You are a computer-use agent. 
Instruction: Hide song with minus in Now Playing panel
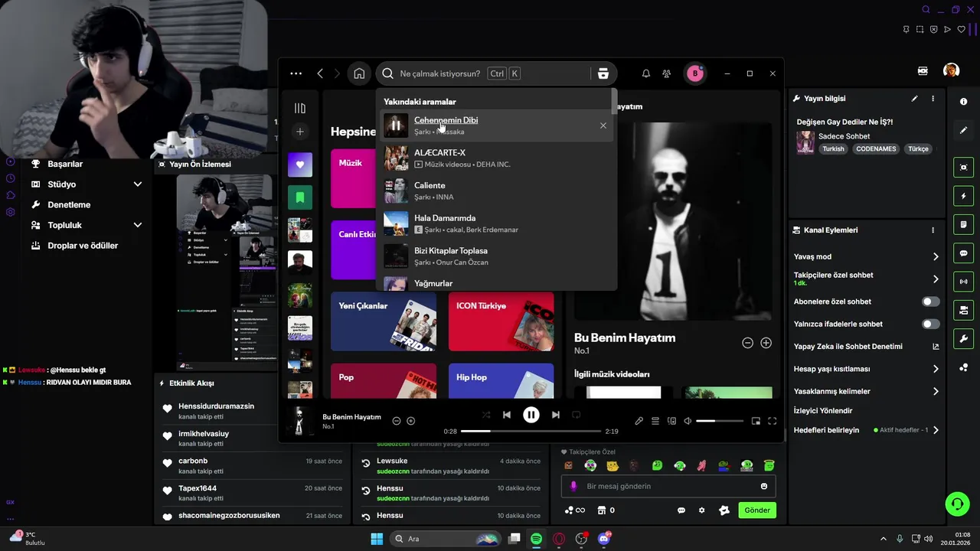(x=747, y=343)
